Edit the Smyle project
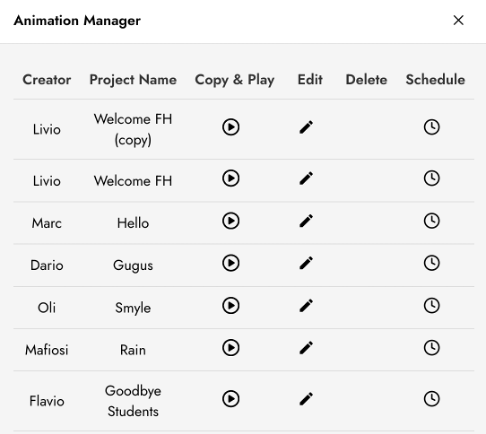The height and width of the screenshot is (434, 486). coord(306,306)
